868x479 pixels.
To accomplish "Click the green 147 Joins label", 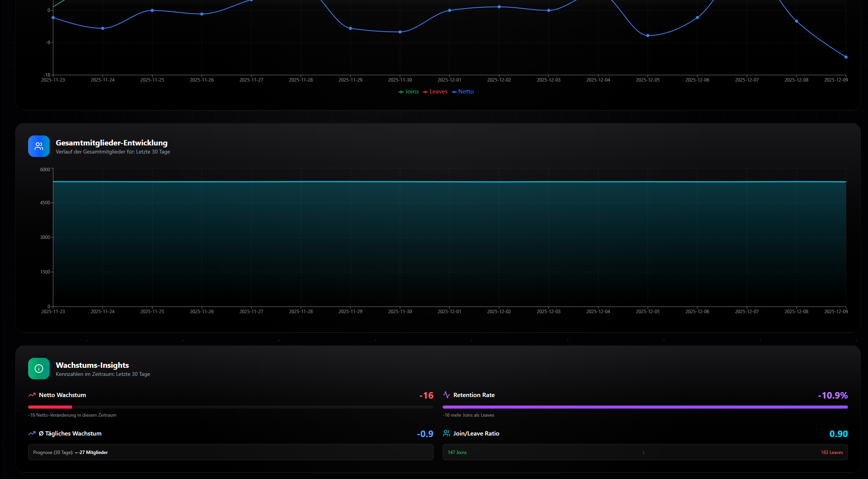I will coord(457,452).
